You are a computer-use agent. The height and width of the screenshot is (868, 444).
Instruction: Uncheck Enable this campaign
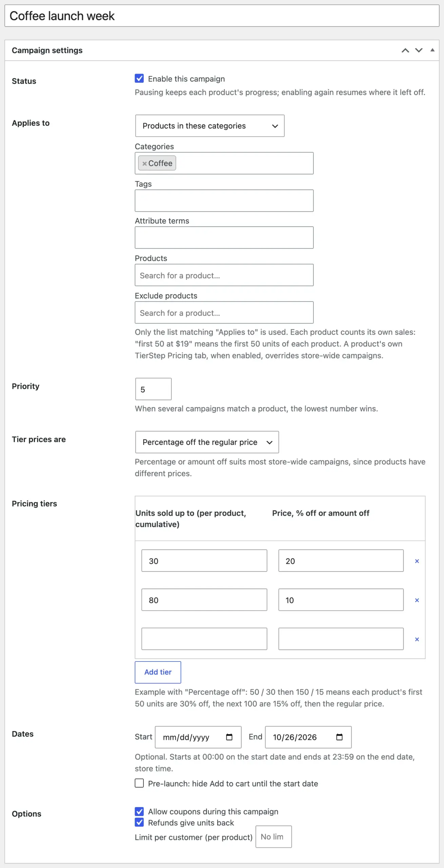tap(139, 78)
